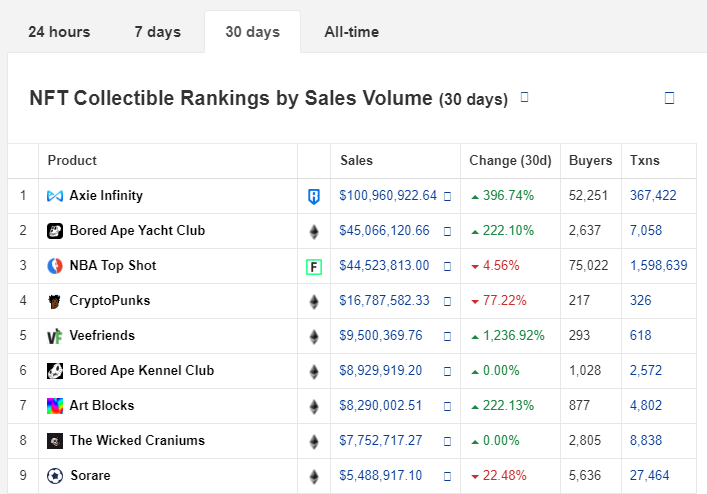Click the icon at the far right of the title
The width and height of the screenshot is (707, 494).
[x=669, y=98]
